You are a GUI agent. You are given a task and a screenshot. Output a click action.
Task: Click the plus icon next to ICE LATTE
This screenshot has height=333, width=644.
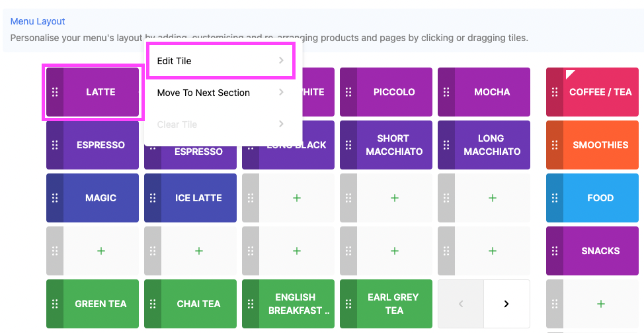pos(296,198)
